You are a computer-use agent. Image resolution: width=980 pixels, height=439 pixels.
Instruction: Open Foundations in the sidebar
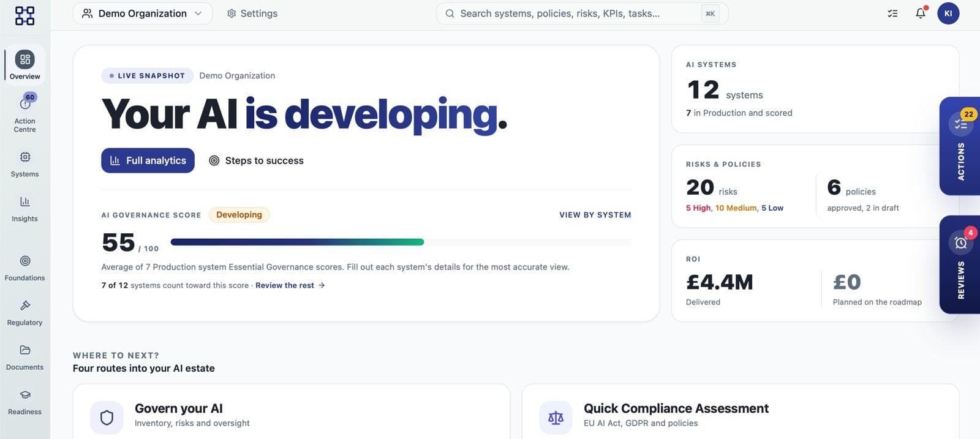click(24, 269)
